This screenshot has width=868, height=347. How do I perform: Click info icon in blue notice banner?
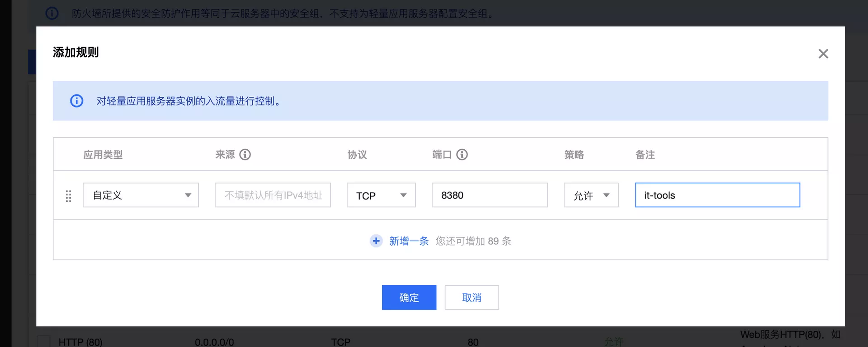(76, 101)
